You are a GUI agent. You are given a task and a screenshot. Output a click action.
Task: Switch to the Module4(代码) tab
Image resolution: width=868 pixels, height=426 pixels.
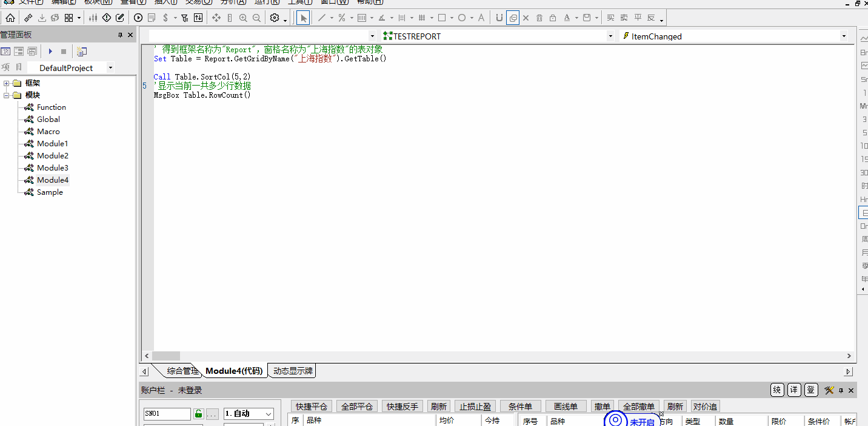pos(234,371)
